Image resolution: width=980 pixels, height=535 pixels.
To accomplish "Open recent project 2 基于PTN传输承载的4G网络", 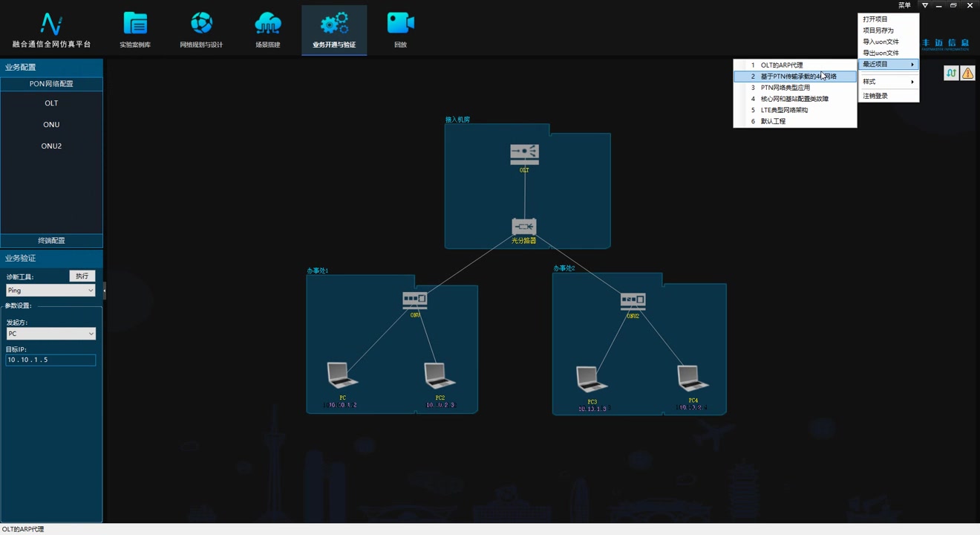I will (795, 77).
